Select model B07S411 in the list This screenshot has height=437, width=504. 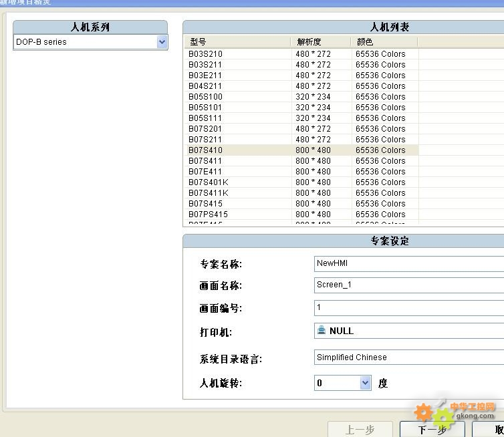tap(205, 160)
